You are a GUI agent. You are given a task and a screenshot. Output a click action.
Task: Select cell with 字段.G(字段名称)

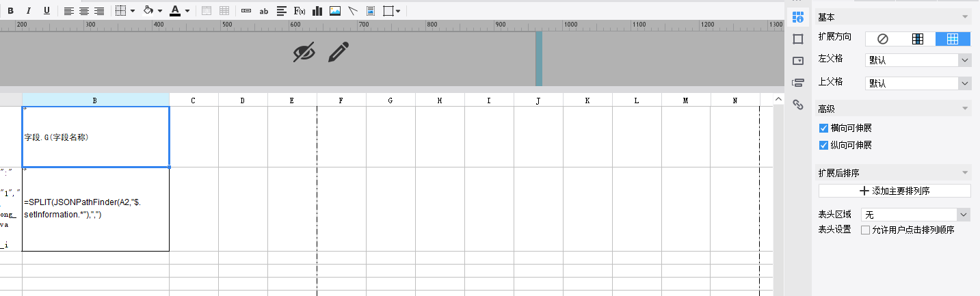pos(96,137)
